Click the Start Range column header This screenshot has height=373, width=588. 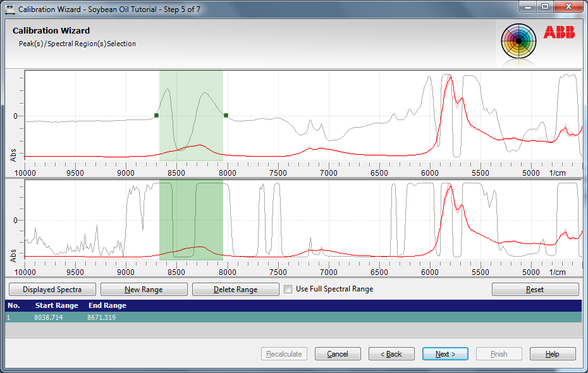click(57, 305)
